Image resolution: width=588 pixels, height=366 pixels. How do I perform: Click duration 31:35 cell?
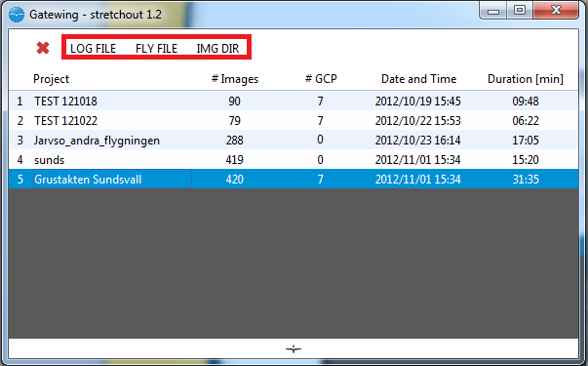(526, 179)
